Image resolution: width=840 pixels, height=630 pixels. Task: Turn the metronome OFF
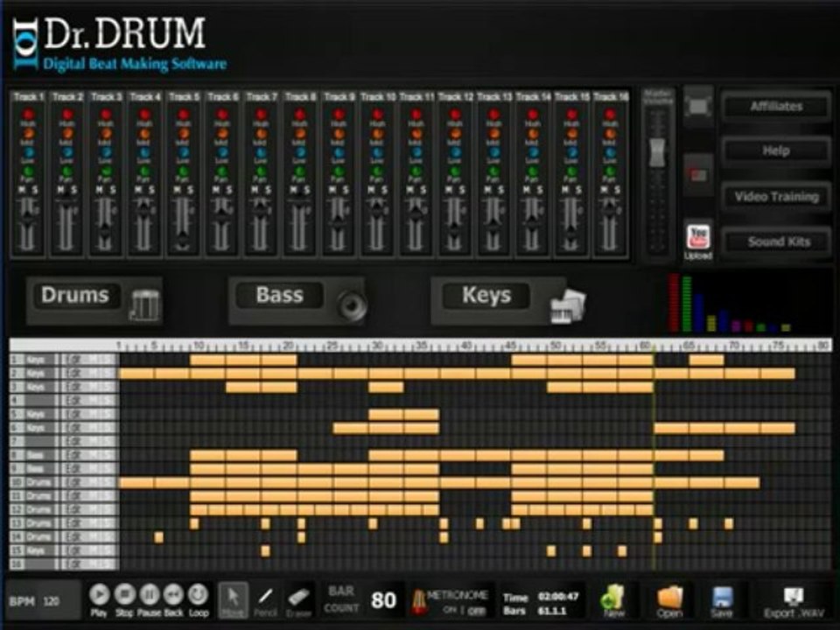pos(477,610)
